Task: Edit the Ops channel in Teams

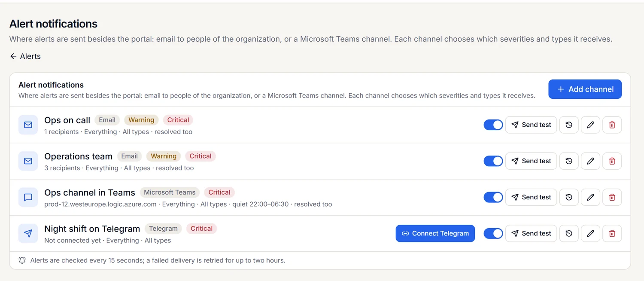Action: [x=590, y=197]
